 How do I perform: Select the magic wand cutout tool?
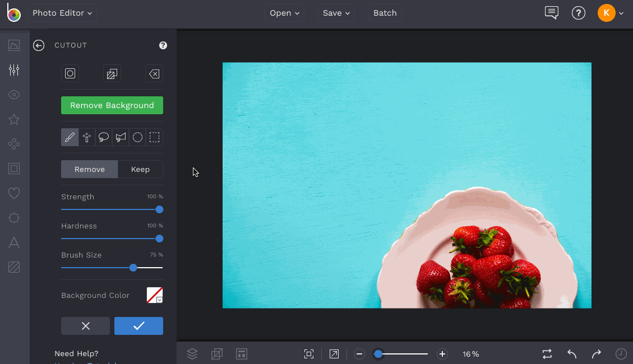[86, 137]
